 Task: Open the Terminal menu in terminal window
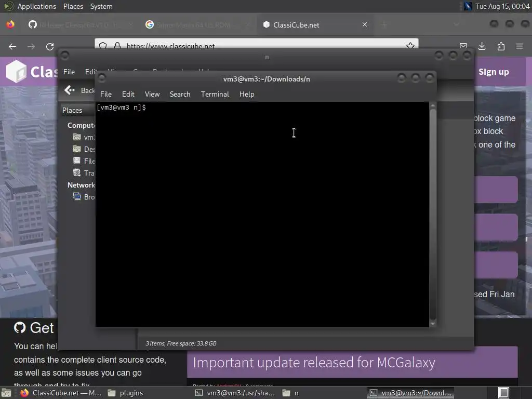click(x=215, y=95)
